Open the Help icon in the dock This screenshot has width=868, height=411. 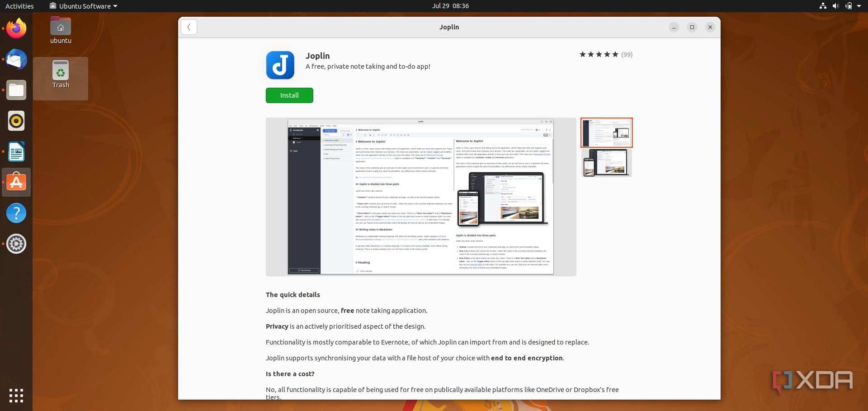pyautogui.click(x=16, y=213)
